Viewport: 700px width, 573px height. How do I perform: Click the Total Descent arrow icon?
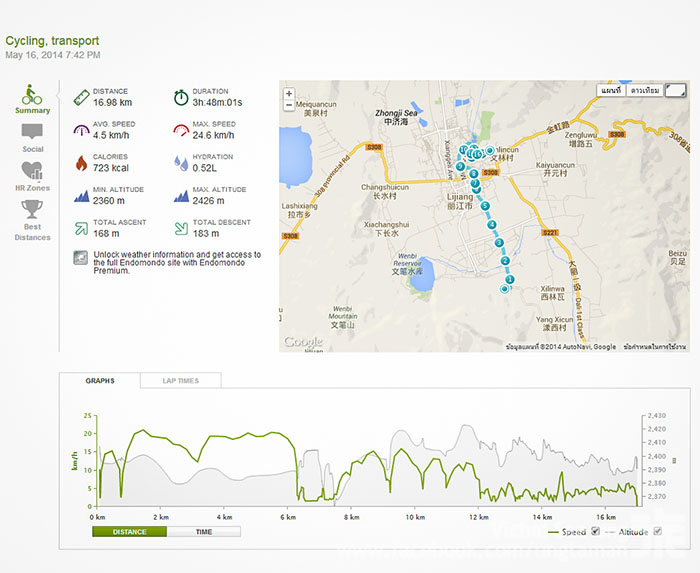(x=181, y=228)
